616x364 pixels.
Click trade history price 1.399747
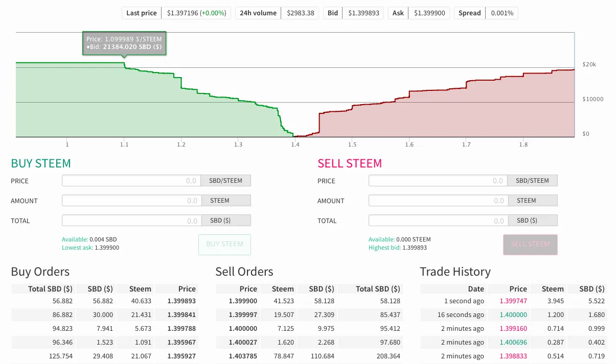[x=514, y=301]
